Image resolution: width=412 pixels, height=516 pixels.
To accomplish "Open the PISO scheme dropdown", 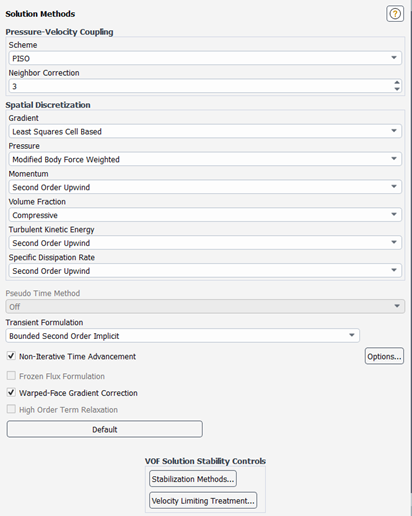I will pos(205,58).
